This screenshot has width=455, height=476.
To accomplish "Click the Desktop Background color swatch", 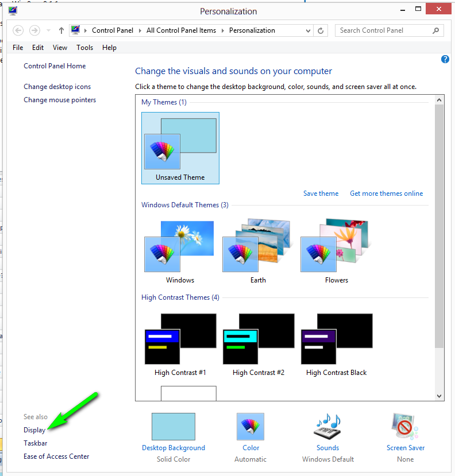I will point(173,426).
